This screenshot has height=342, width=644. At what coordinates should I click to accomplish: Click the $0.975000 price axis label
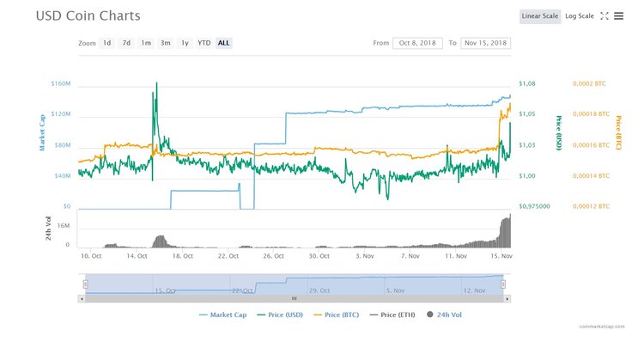click(x=534, y=206)
